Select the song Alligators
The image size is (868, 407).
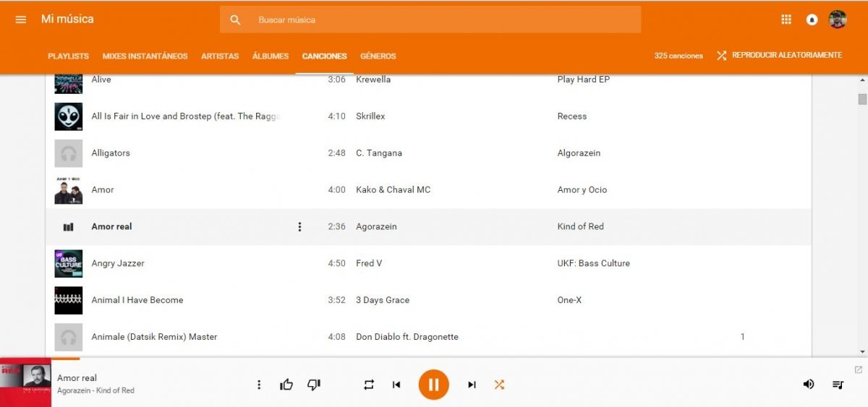[111, 153]
